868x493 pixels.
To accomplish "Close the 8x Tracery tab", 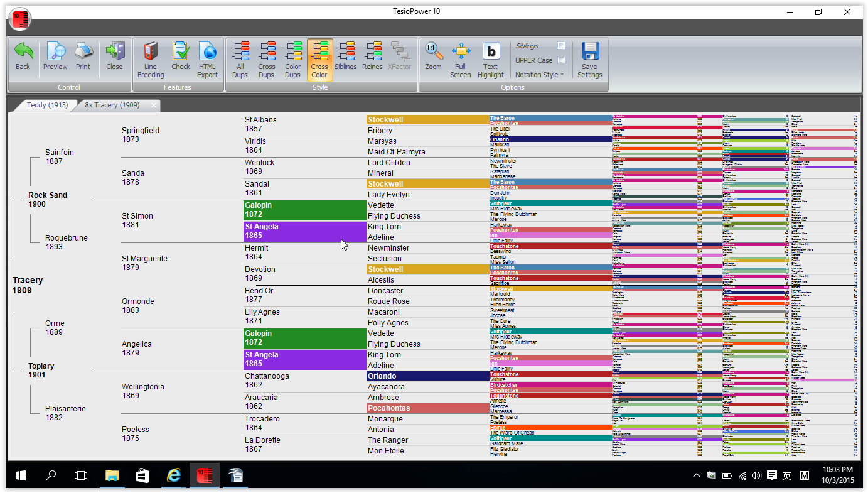I will point(153,105).
